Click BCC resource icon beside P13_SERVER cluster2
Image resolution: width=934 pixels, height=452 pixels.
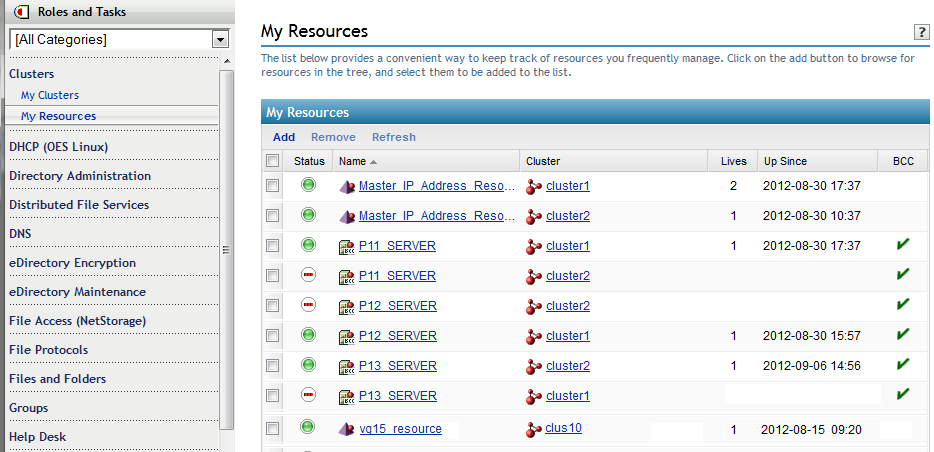[x=347, y=367]
